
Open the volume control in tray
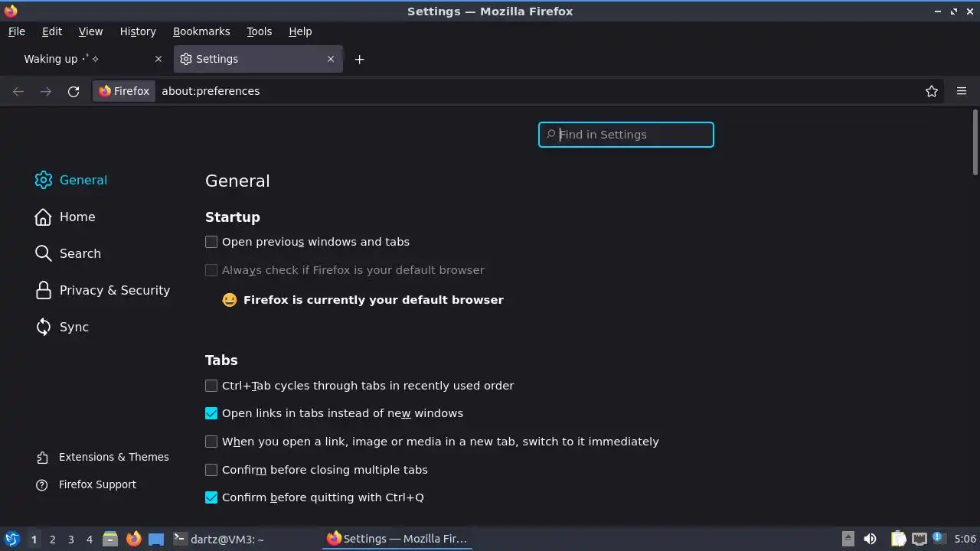pos(870,539)
